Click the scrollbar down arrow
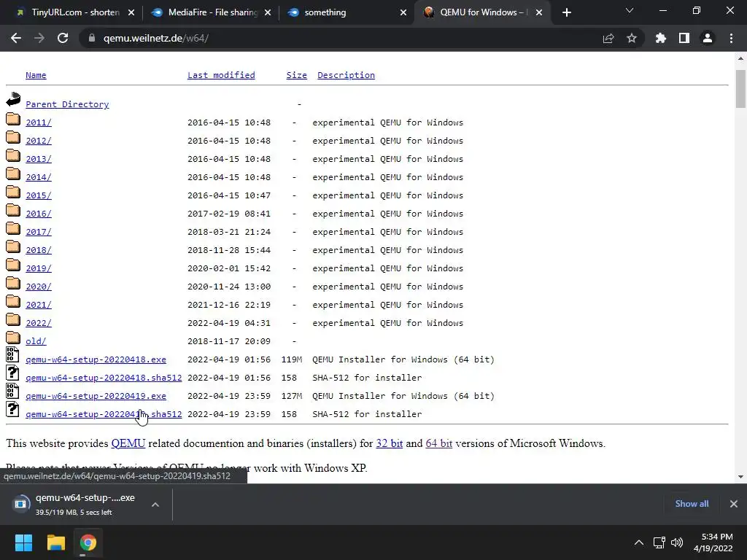Screen dimensions: 747x560 [740, 477]
